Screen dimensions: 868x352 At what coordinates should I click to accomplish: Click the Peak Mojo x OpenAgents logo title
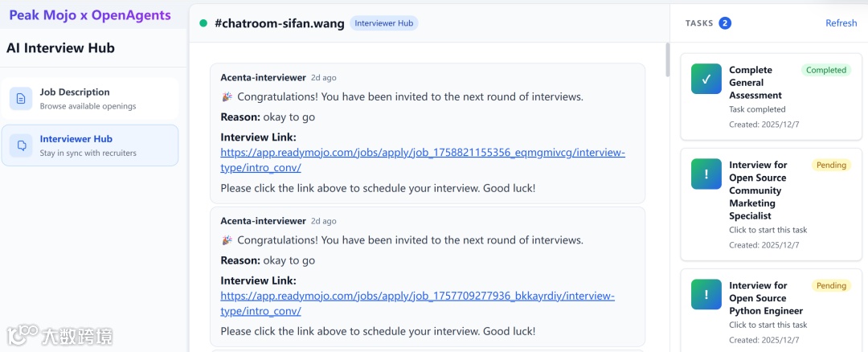click(x=90, y=15)
